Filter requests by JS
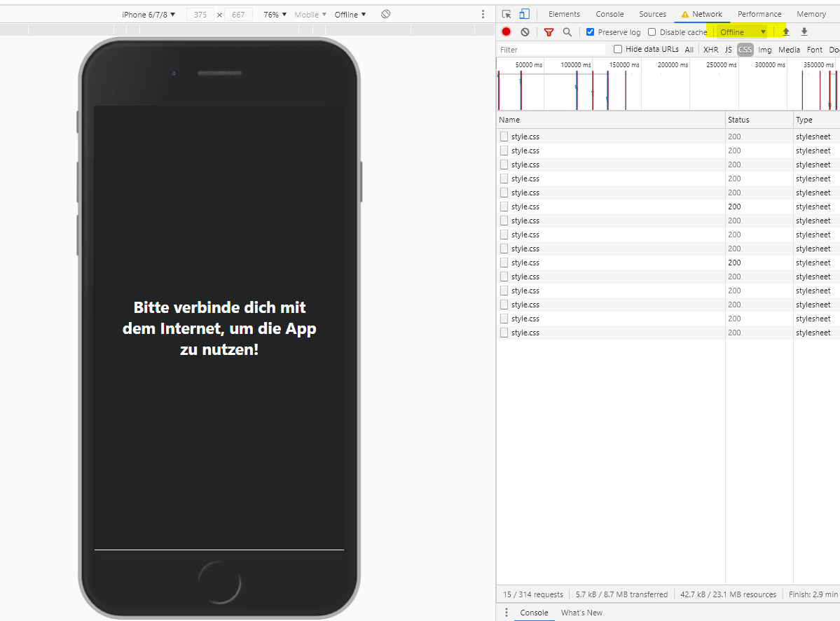 [x=728, y=50]
